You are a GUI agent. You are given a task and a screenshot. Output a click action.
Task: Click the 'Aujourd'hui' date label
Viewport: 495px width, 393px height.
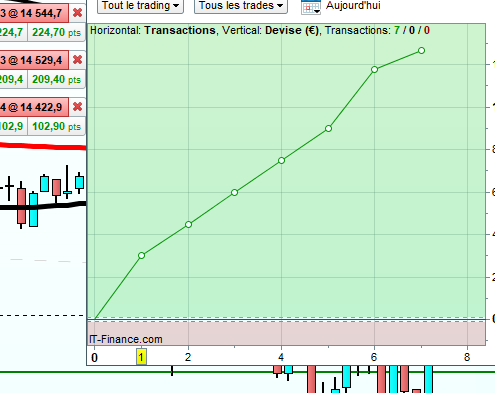tap(353, 5)
